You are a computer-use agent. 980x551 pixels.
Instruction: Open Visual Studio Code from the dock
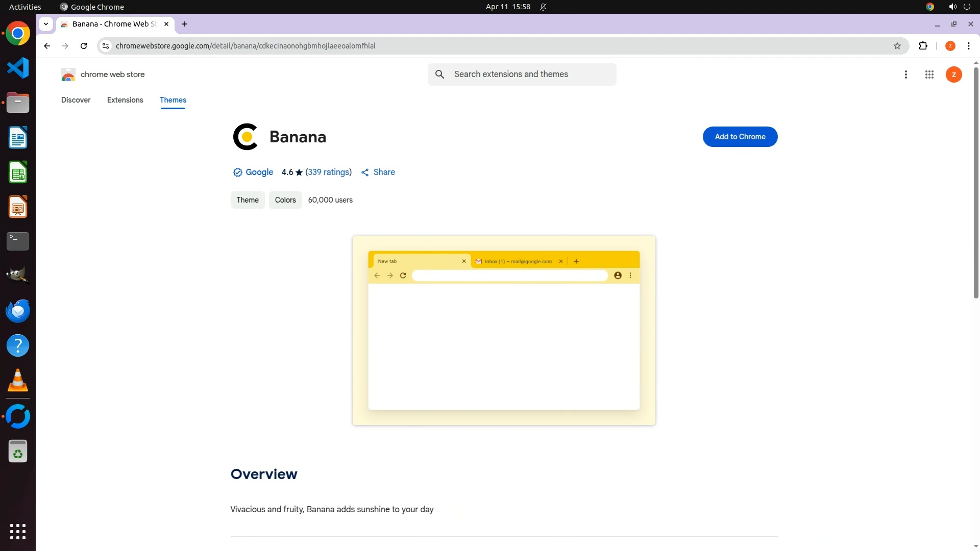click(x=18, y=68)
